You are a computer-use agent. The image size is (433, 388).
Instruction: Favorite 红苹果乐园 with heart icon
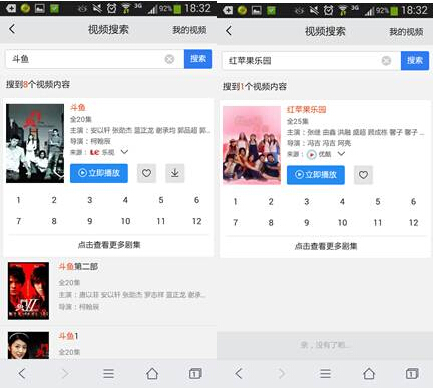tap(363, 175)
